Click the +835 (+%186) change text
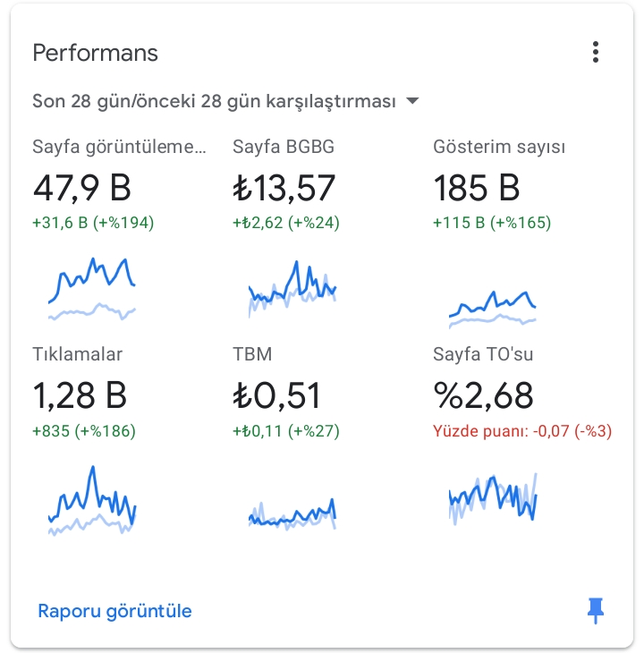This screenshot has width=644, height=653. pyautogui.click(x=84, y=431)
